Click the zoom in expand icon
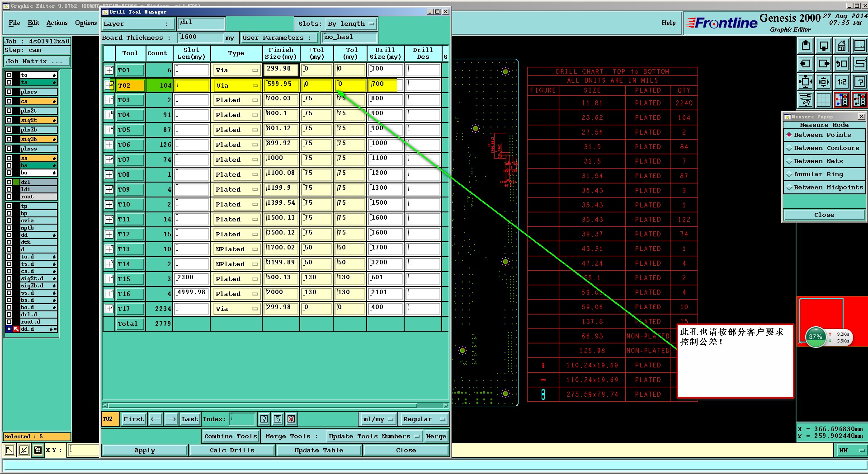 click(805, 82)
